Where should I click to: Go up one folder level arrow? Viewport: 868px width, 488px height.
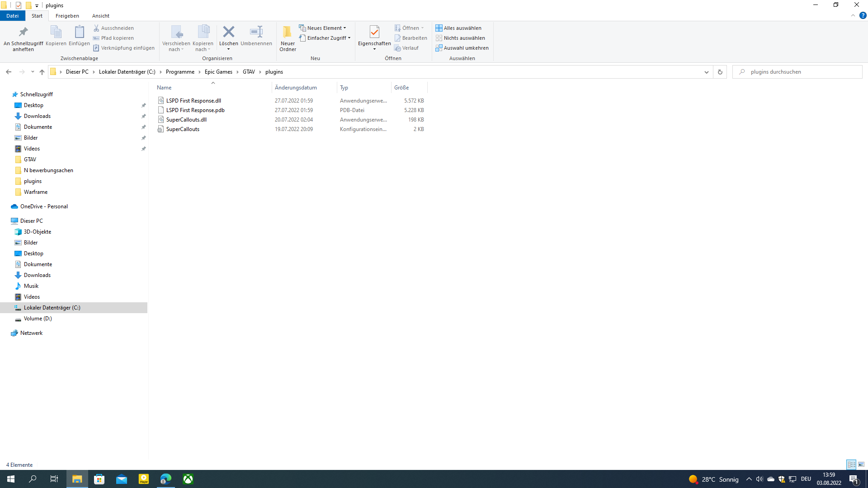tap(42, 72)
